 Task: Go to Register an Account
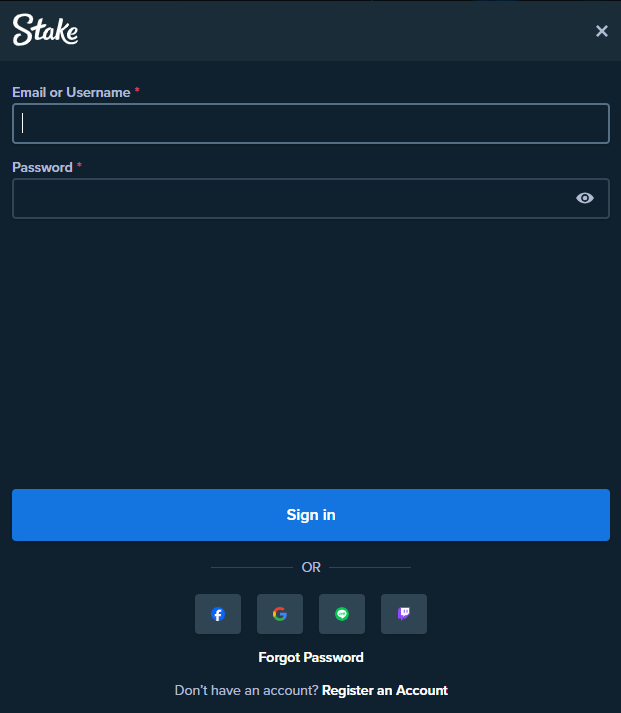(385, 691)
